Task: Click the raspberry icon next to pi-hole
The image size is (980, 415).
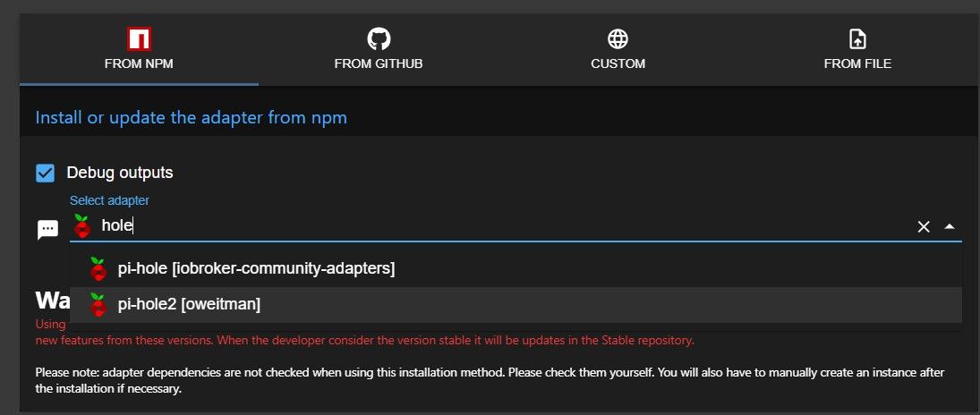Action: click(98, 268)
